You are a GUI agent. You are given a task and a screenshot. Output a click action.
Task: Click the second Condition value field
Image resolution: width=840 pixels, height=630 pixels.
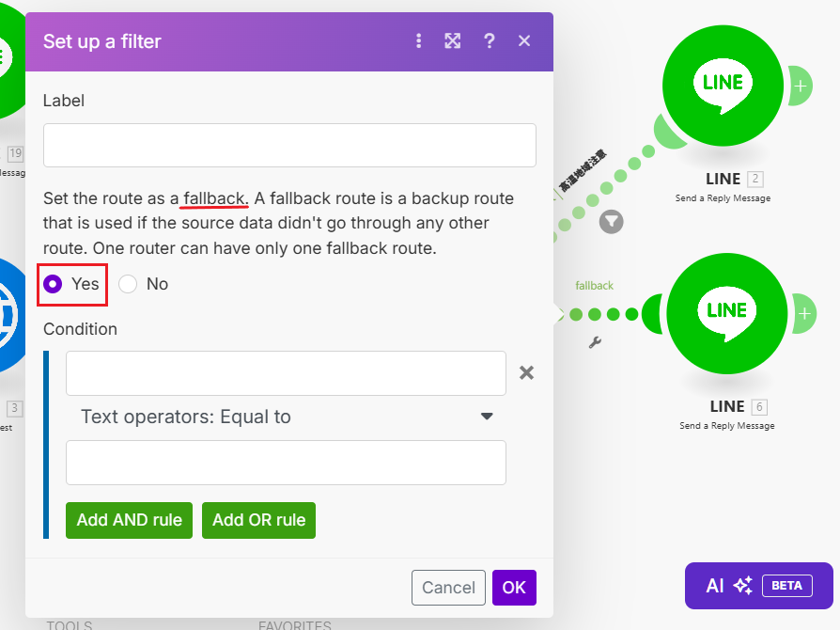tap(286, 463)
